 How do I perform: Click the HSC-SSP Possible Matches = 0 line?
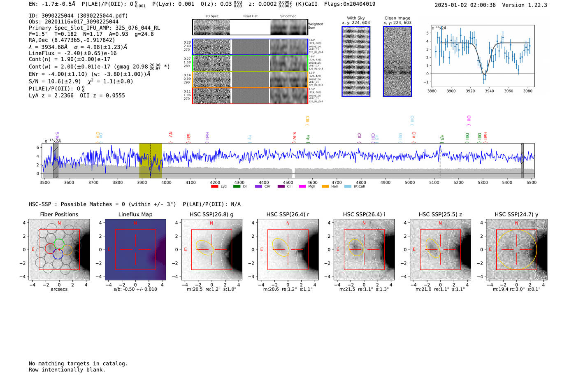[x=102, y=204]
